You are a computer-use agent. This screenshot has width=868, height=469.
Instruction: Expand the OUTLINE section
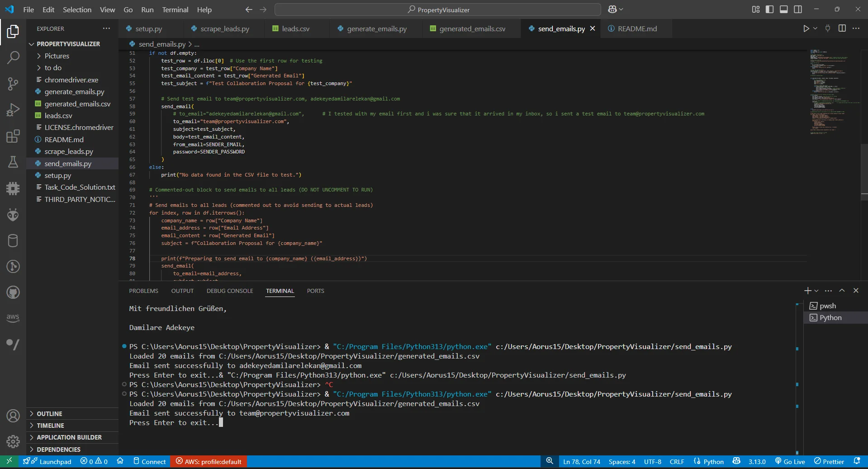49,414
